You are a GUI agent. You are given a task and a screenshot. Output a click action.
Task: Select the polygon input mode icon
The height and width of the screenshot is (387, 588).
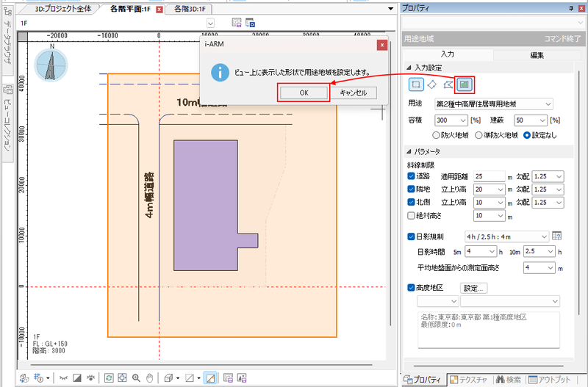448,84
